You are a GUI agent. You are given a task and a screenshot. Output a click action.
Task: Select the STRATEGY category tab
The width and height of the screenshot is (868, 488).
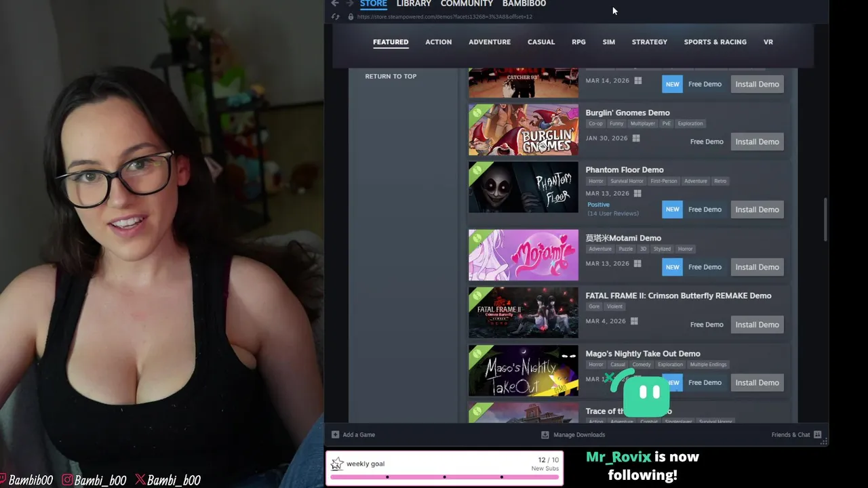click(x=650, y=42)
